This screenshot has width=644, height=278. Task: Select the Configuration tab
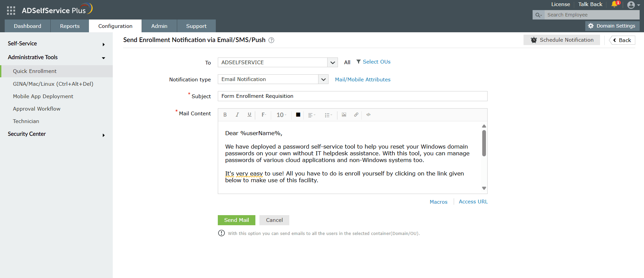[115, 26]
